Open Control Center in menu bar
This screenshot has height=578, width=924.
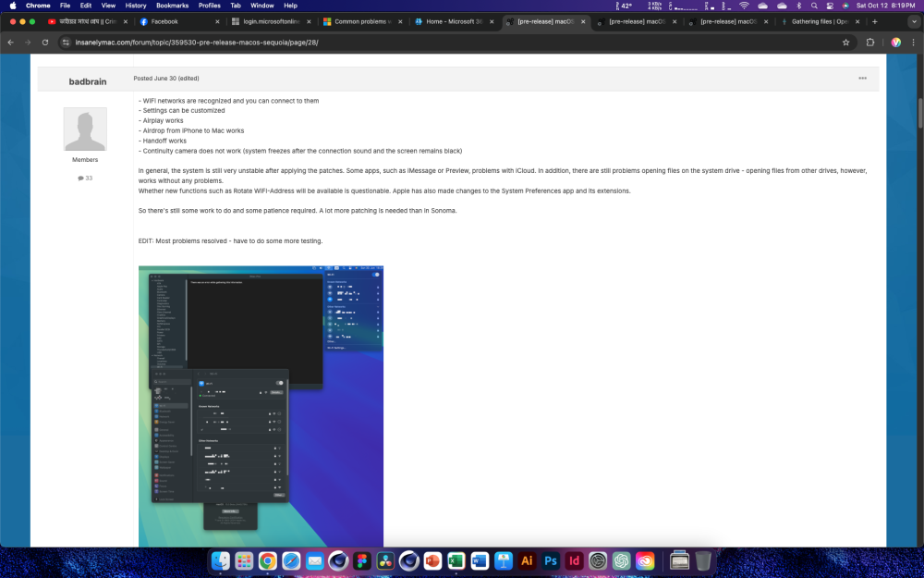pyautogui.click(x=830, y=6)
